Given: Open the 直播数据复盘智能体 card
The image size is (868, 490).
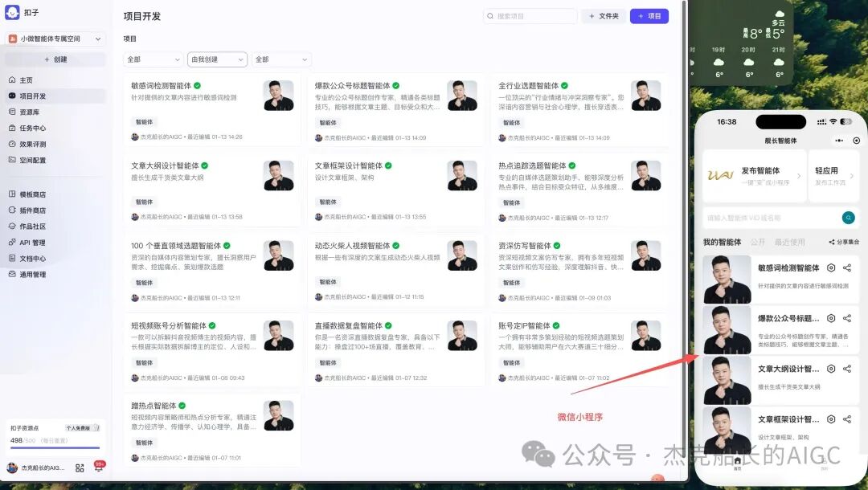Looking at the screenshot, I should 395,351.
